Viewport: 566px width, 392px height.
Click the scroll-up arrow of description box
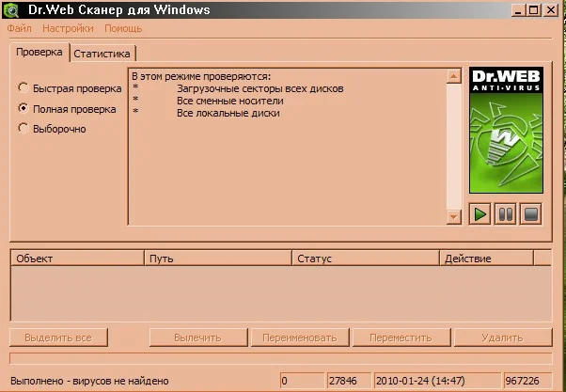(454, 76)
